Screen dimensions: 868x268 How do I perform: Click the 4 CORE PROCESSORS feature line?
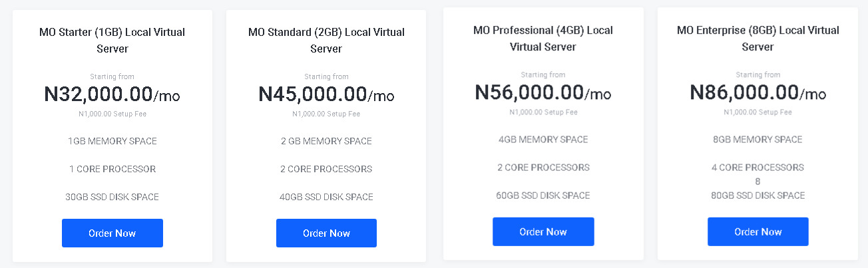coord(758,168)
